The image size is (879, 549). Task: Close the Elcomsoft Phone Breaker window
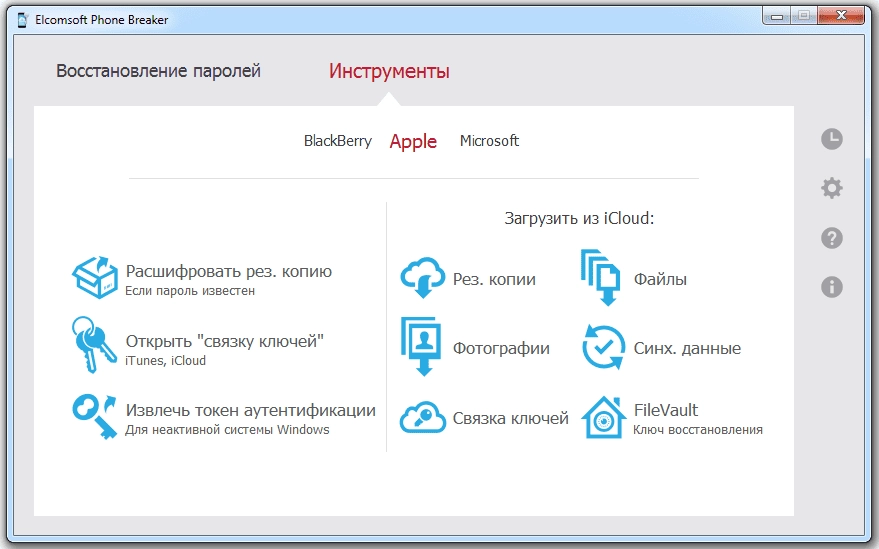(x=841, y=16)
